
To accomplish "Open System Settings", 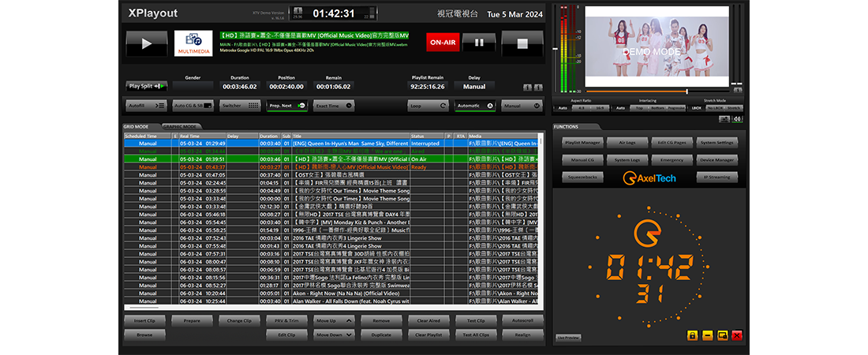I will 716,143.
